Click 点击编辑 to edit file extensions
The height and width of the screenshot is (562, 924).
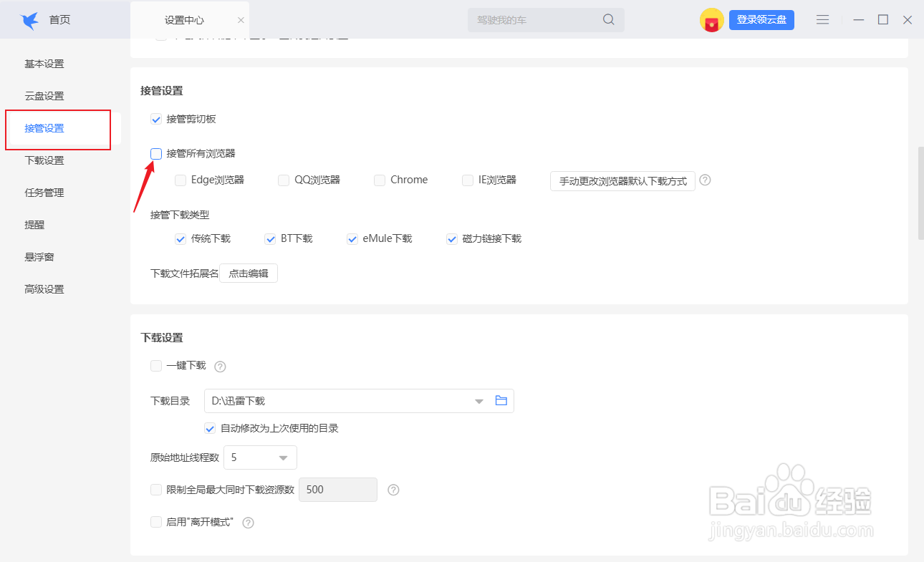tap(248, 273)
